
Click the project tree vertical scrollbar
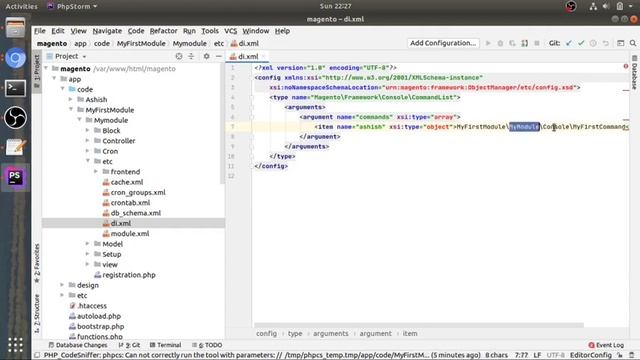(223, 122)
